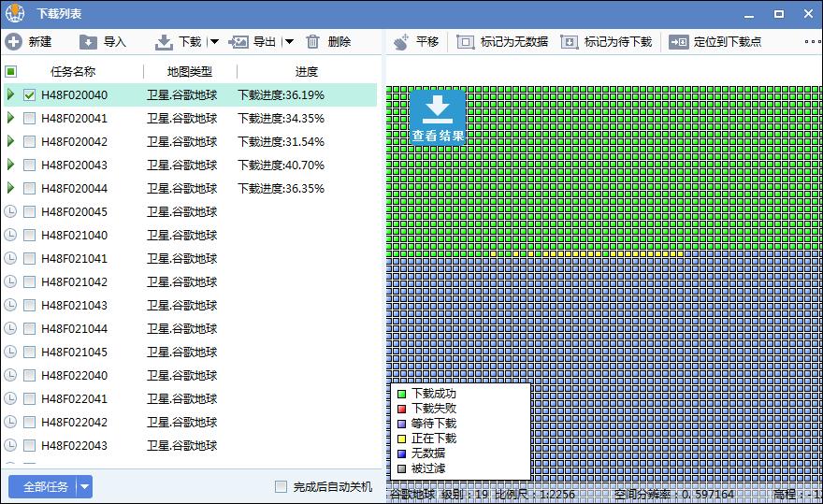This screenshot has width=823, height=504.
Task: Click 下载成功 green legend swatch
Action: [x=402, y=394]
